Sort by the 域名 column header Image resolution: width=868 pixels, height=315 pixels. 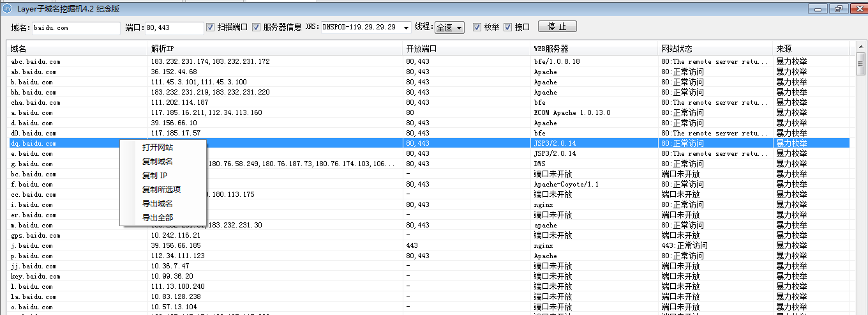point(77,49)
